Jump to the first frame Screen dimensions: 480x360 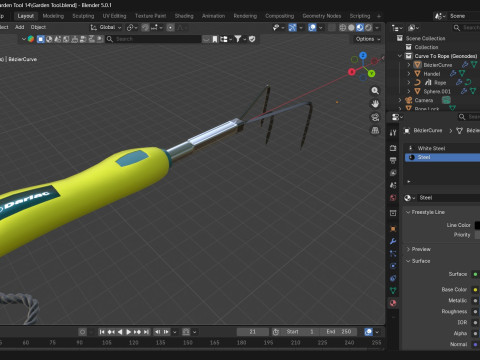click(102, 332)
